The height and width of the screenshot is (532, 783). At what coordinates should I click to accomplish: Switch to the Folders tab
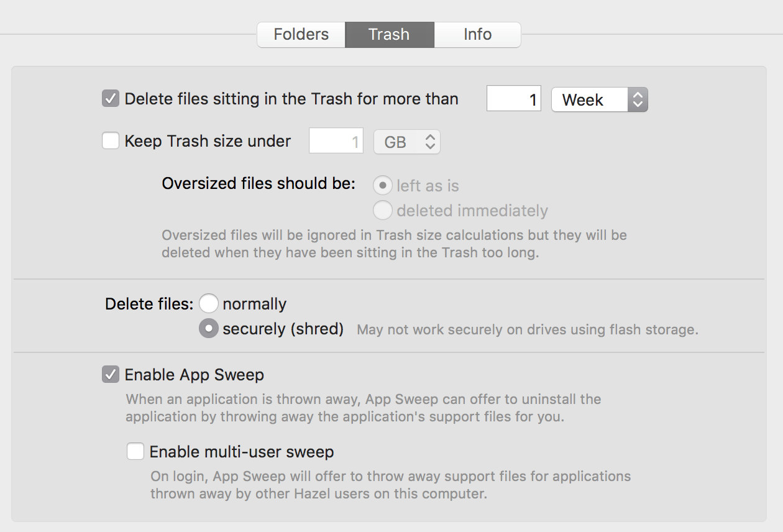click(x=301, y=35)
